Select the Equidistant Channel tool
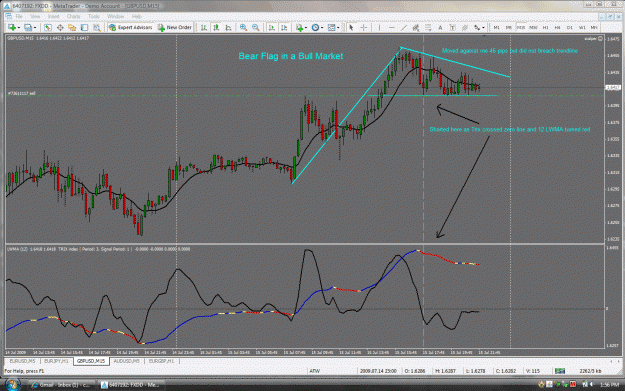 tap(416, 28)
